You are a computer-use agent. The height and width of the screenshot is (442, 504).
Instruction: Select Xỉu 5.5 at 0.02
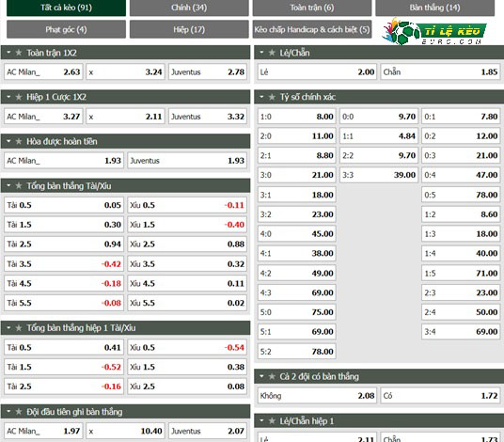click(x=187, y=303)
